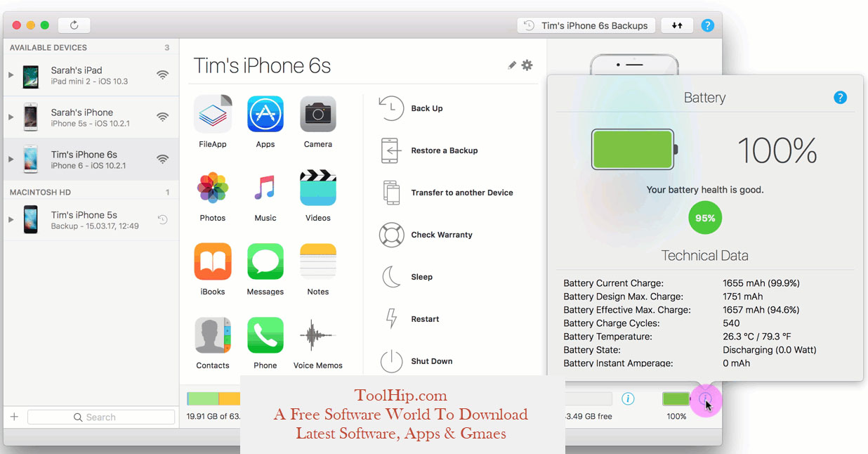
Task: Open the Voice Memos section
Action: (318, 335)
